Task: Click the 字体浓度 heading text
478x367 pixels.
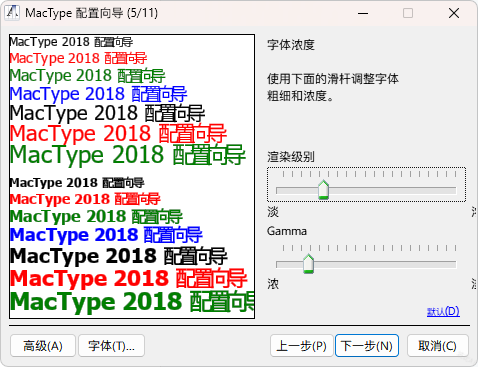Action: point(291,45)
